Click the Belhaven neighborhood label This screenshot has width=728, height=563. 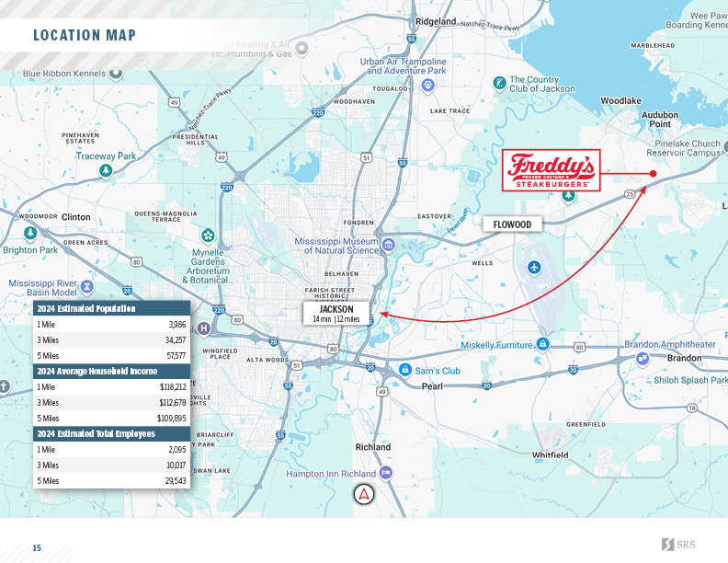coord(342,273)
